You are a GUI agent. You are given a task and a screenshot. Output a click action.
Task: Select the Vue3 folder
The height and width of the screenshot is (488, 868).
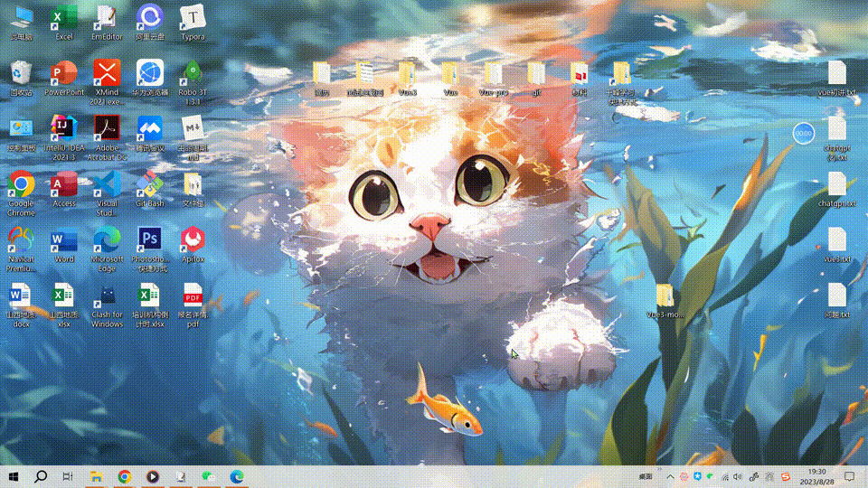point(407,79)
